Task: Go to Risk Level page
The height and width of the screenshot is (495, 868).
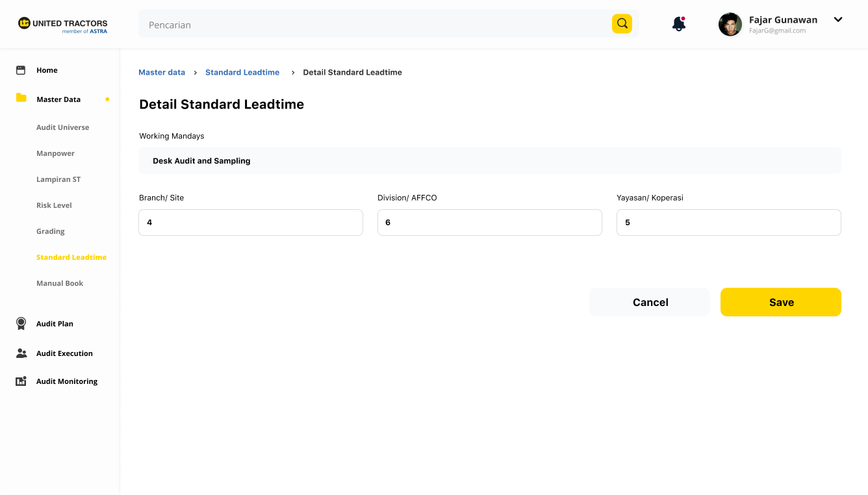Action: pyautogui.click(x=54, y=205)
